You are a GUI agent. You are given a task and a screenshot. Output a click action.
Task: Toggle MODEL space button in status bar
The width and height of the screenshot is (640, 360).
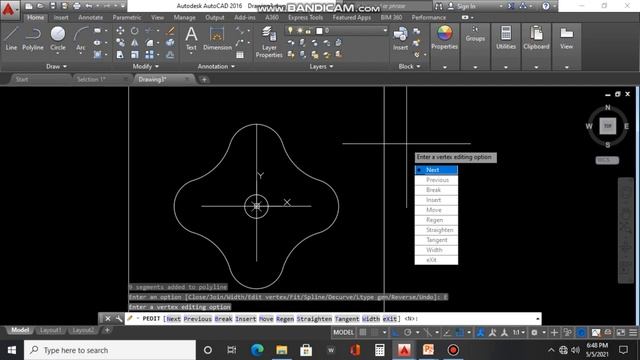(x=343, y=332)
